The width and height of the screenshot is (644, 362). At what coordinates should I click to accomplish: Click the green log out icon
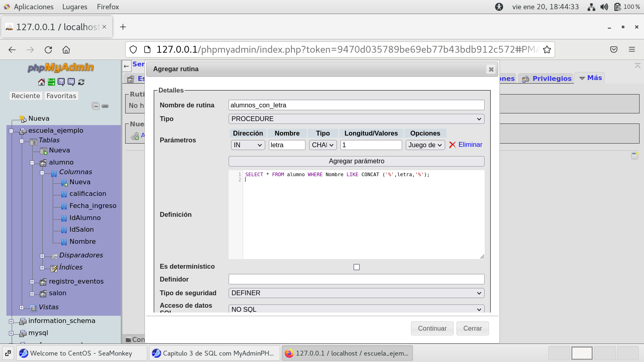click(52, 82)
